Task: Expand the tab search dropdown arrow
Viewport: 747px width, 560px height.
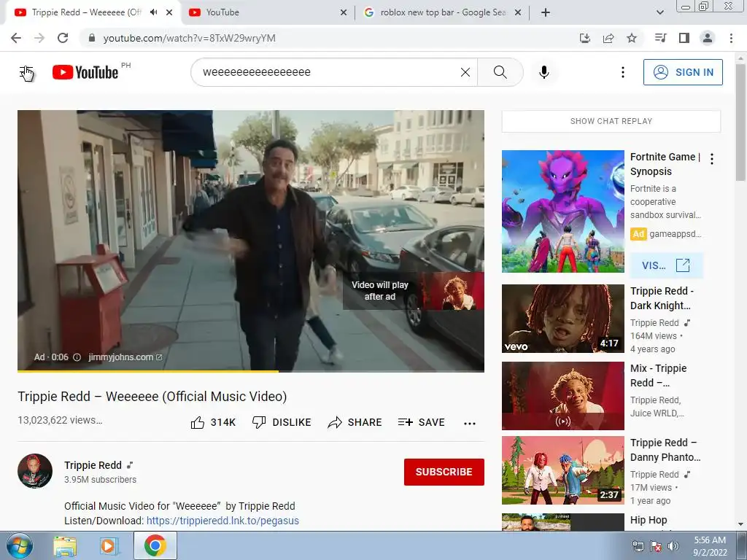Action: [x=660, y=12]
